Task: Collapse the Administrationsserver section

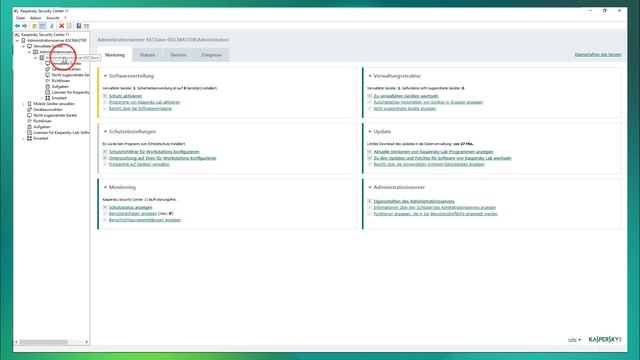Action: click(370, 187)
